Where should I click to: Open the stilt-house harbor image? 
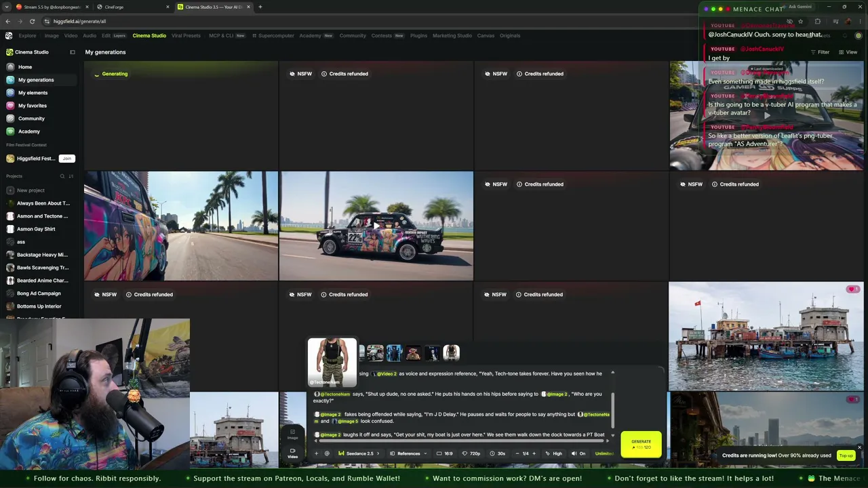tap(766, 336)
